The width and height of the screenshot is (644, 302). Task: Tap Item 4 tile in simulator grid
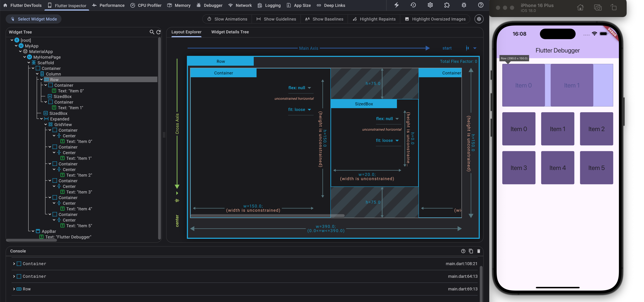557,168
